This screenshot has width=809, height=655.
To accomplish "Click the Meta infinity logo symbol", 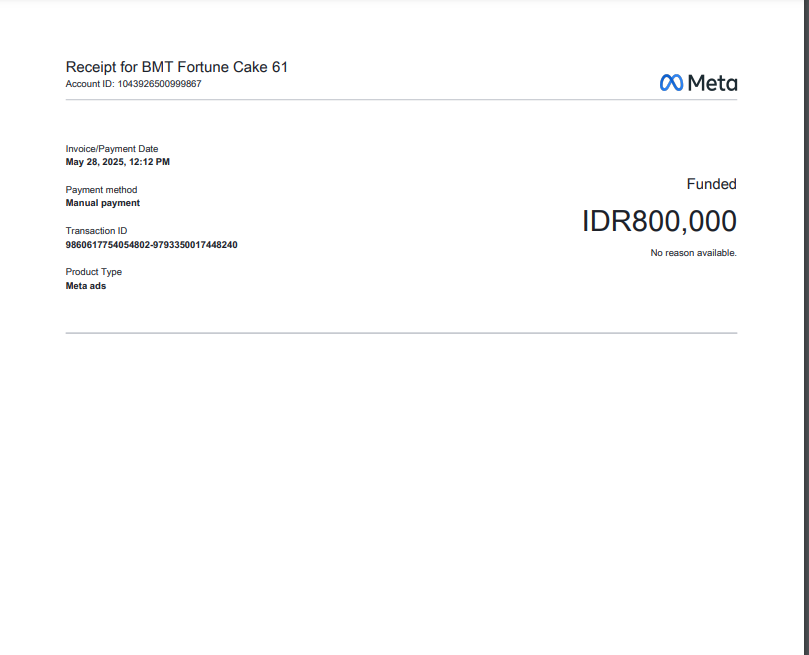I will click(671, 83).
